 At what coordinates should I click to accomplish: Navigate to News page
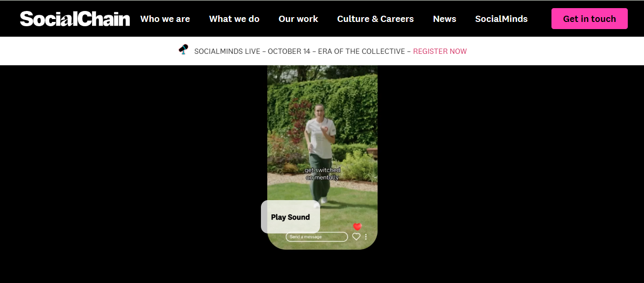coord(445,19)
